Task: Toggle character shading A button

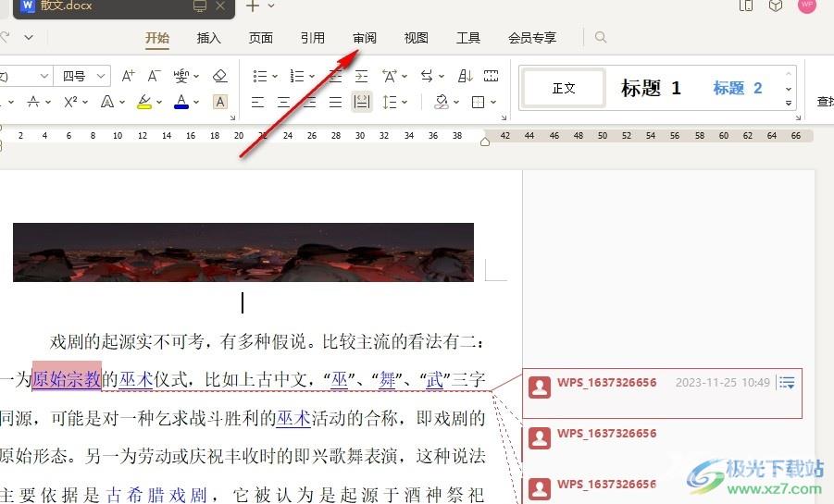Action: tap(220, 102)
